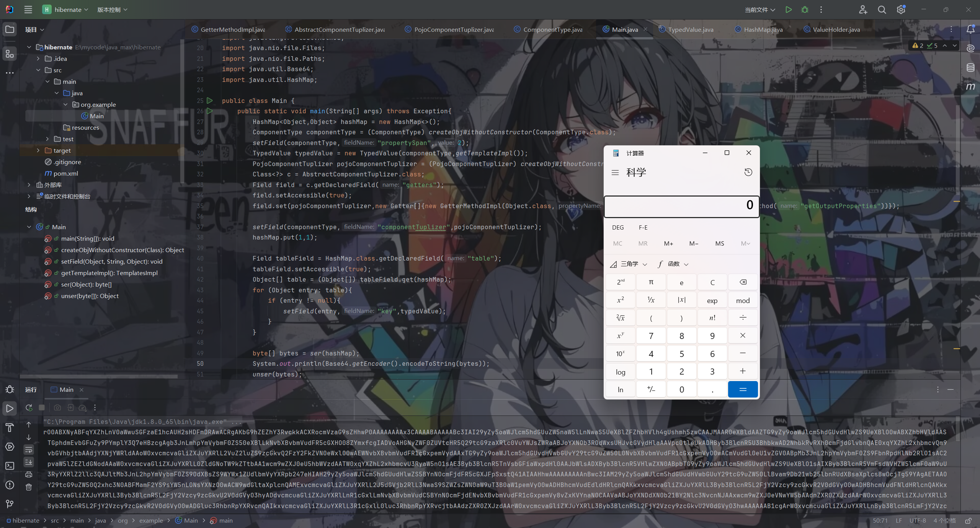Image resolution: width=980 pixels, height=528 pixels.
Task: Expand the .idea folder in project tree
Action: pyautogui.click(x=38, y=59)
